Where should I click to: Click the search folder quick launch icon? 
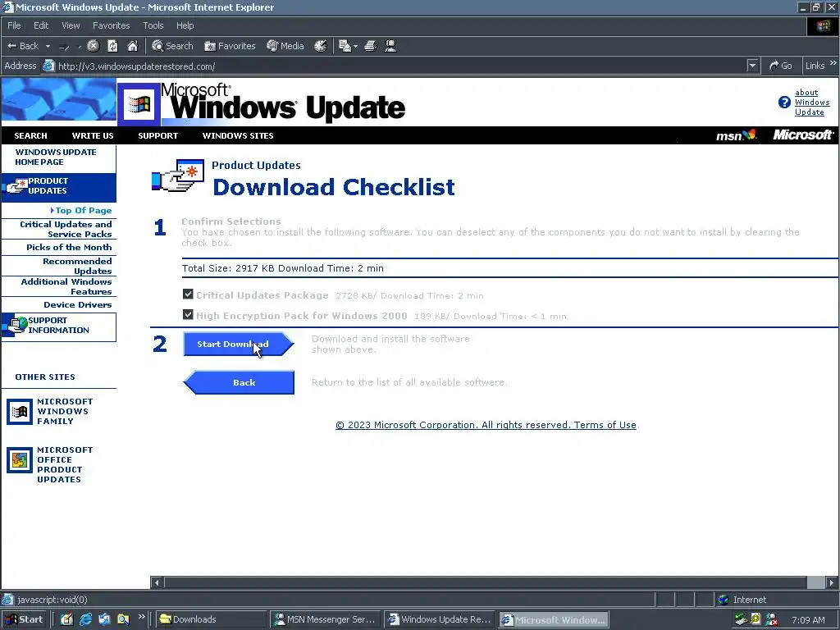(x=123, y=619)
